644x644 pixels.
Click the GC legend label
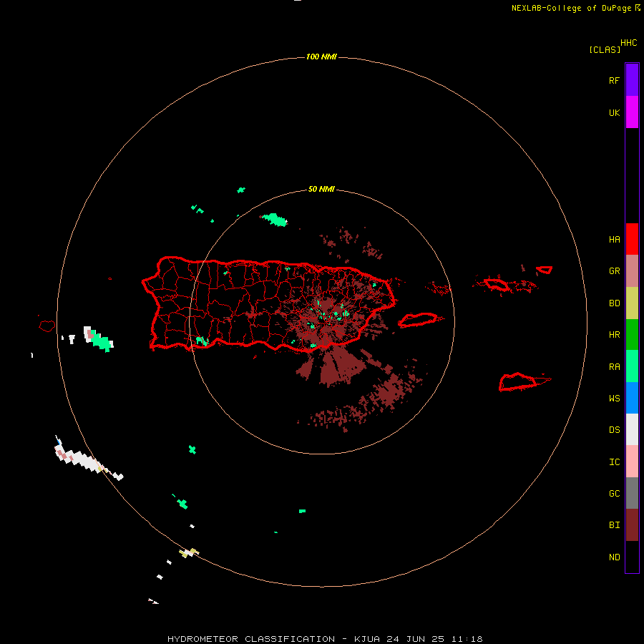[x=614, y=494]
